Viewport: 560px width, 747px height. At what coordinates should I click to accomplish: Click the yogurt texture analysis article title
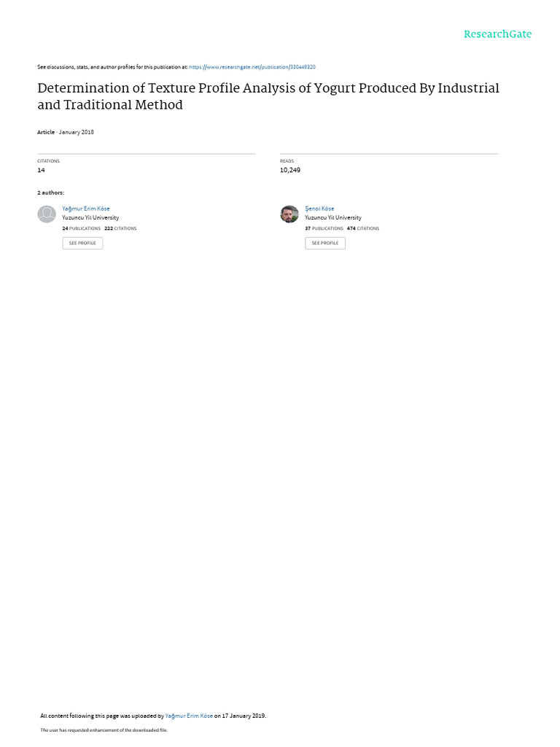click(268, 96)
